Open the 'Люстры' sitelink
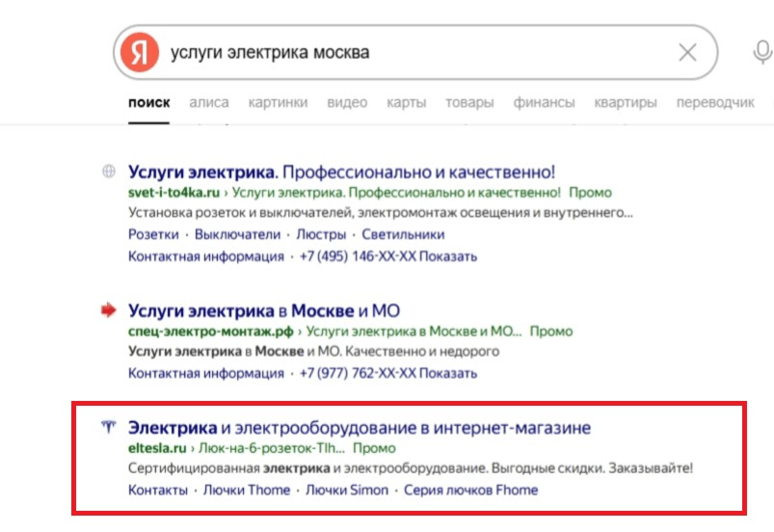The width and height of the screenshot is (774, 532). click(x=321, y=234)
